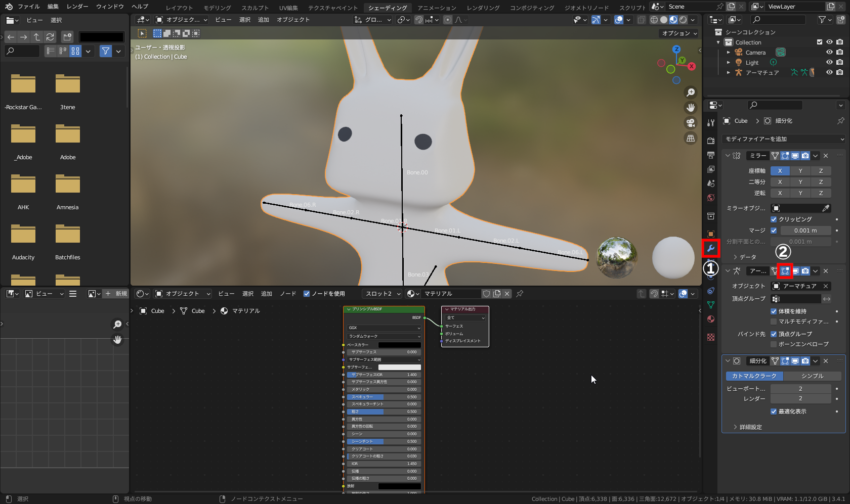Open the Object interaction mode dropdown in viewport
This screenshot has height=504, width=850.
[x=181, y=20]
